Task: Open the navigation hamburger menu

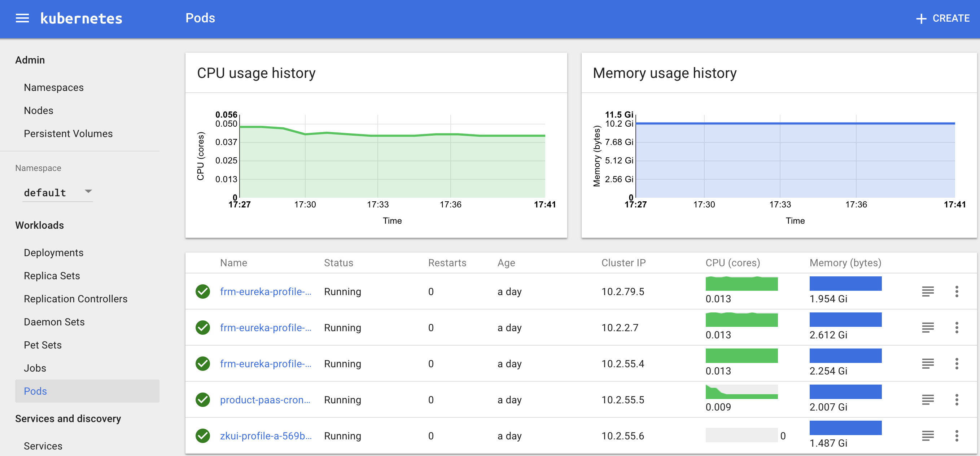Action: click(x=22, y=18)
